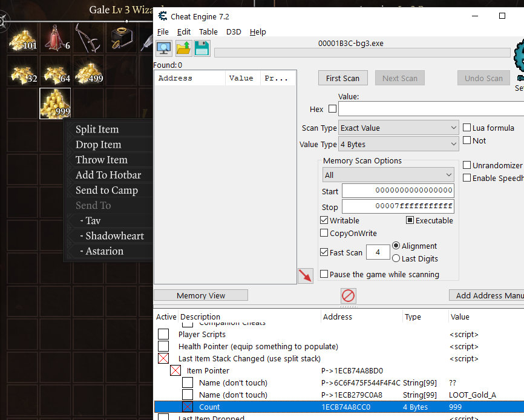The image size is (524, 420).
Task: Click the Undo Scan button
Action: pyautogui.click(x=483, y=78)
